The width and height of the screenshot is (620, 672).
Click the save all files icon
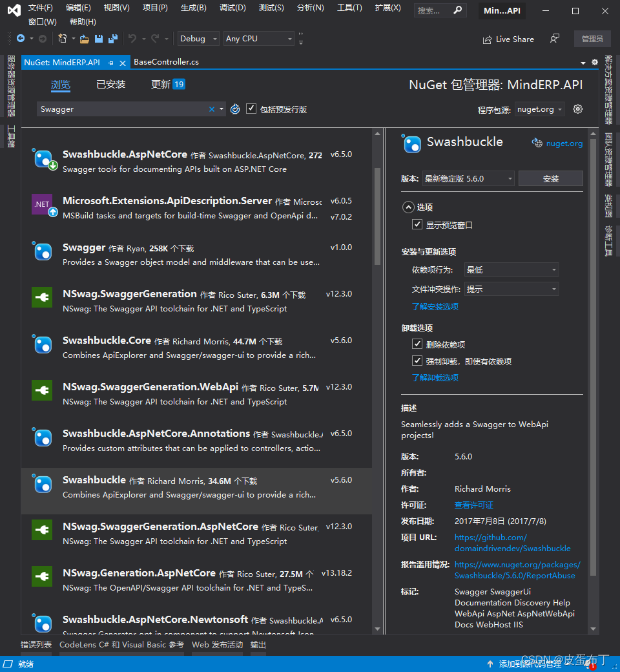coord(113,39)
